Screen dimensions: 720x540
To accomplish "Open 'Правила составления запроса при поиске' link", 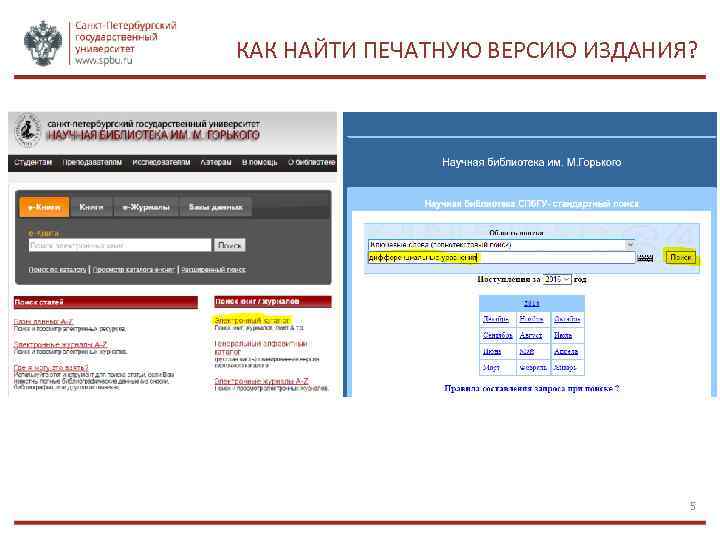I will (x=532, y=388).
